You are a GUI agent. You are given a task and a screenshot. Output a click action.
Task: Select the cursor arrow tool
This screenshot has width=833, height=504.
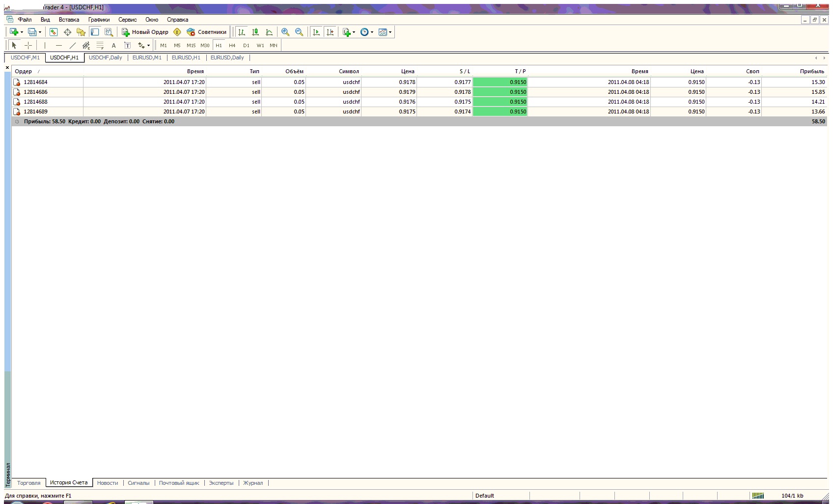tap(14, 45)
